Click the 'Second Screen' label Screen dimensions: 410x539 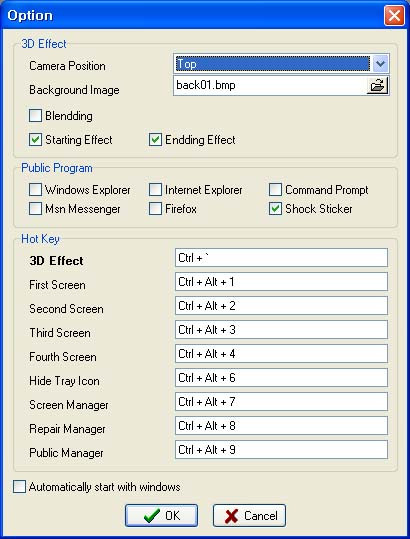(66, 309)
